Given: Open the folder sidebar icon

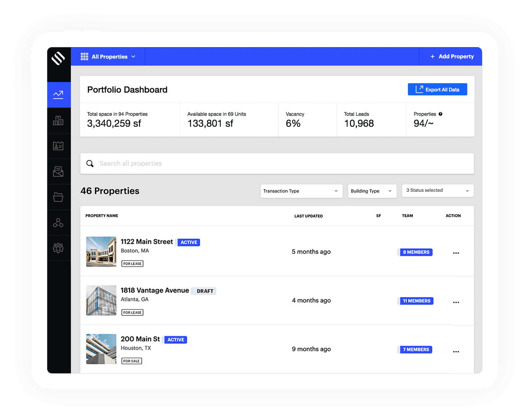Looking at the screenshot, I should [x=58, y=197].
